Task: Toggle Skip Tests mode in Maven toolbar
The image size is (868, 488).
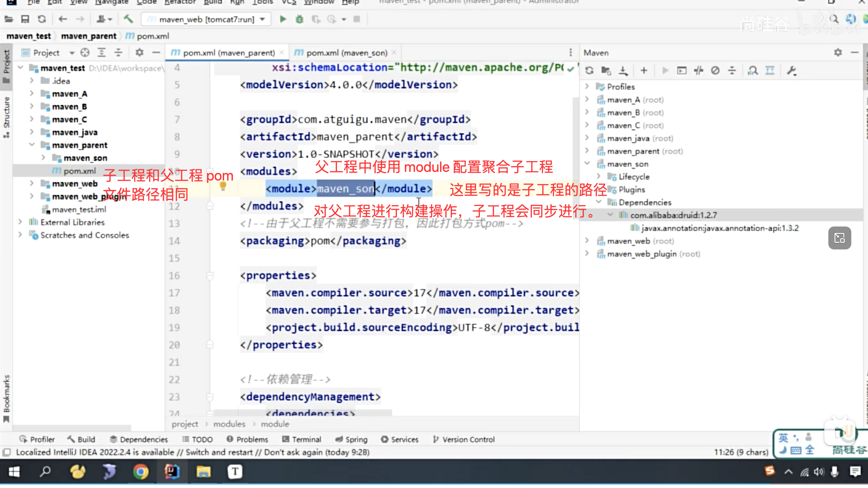Action: tap(715, 71)
